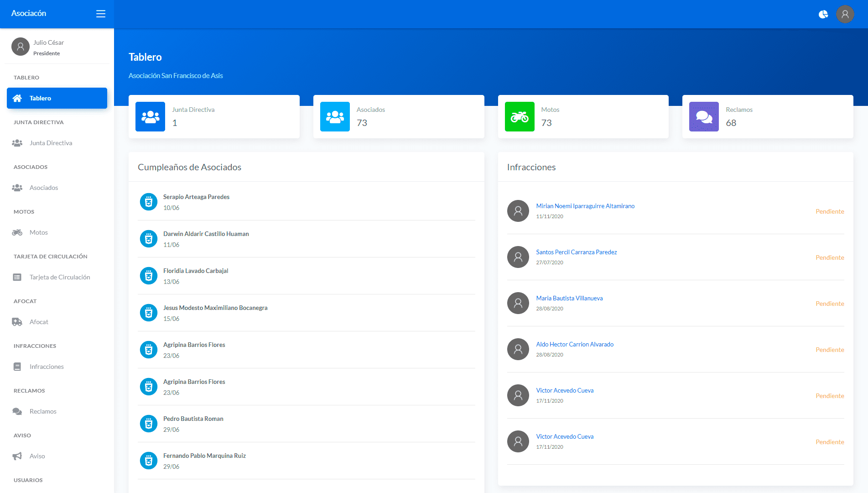Click birthday icon for Pedro Bautista Roman
The height and width of the screenshot is (493, 868).
149,424
